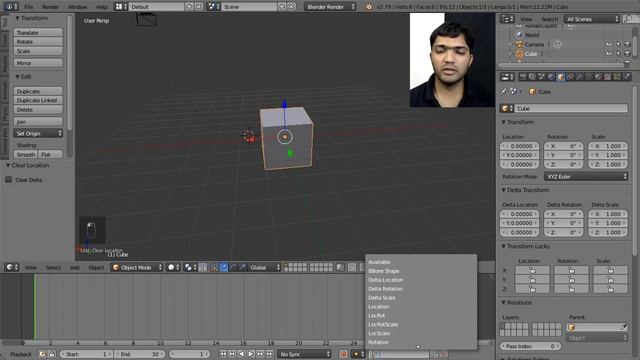The image size is (640, 360).
Task: Toggle Cube renderability camera in outliner
Action: click(x=627, y=53)
